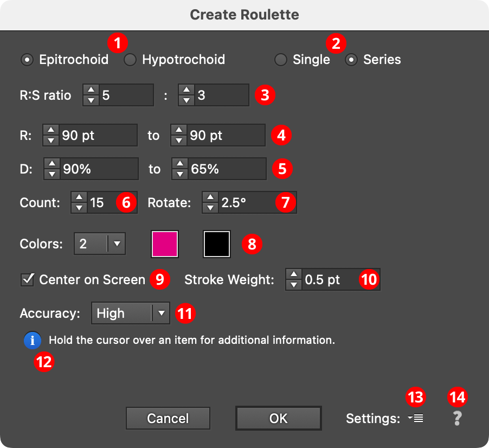Click the pink color swatch
Image resolution: width=489 pixels, height=448 pixels.
(165, 244)
